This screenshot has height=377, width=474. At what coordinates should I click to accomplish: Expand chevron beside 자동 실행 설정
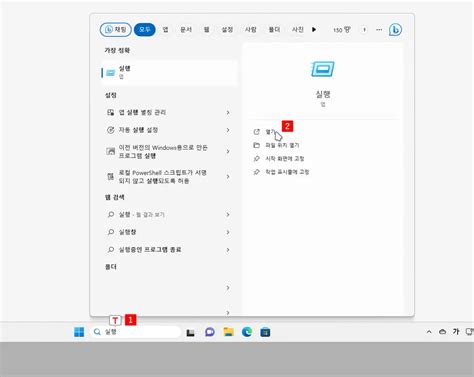[228, 130]
